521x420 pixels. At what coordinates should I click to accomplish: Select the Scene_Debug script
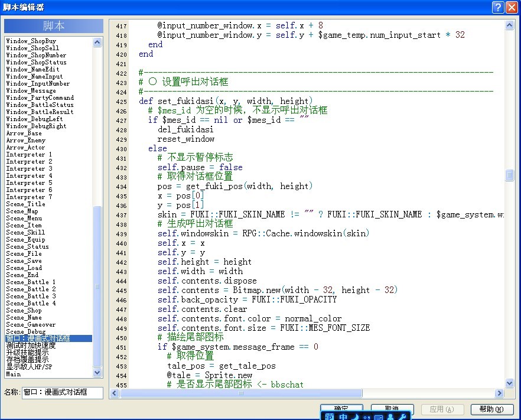click(25, 331)
